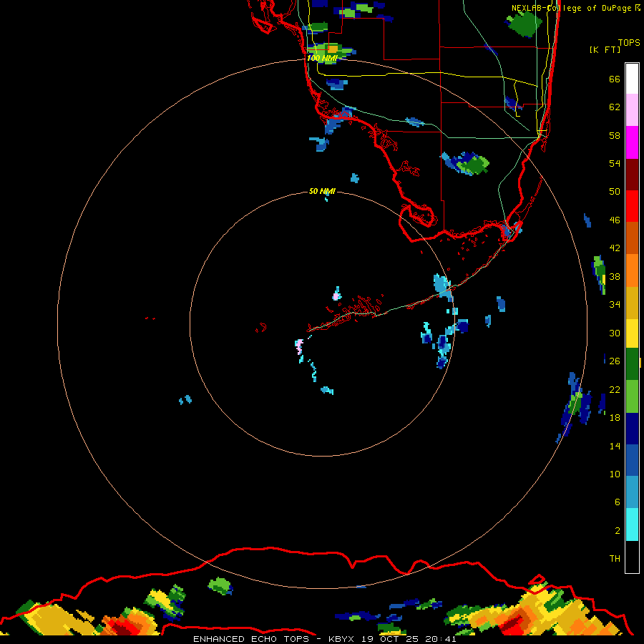Pick the cyan 10 kft legend swatch

pyautogui.click(x=632, y=525)
